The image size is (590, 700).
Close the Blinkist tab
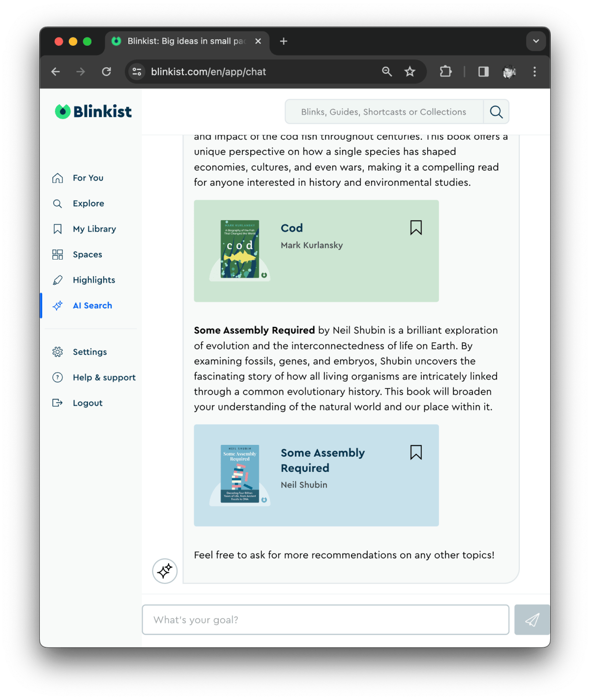coord(258,41)
